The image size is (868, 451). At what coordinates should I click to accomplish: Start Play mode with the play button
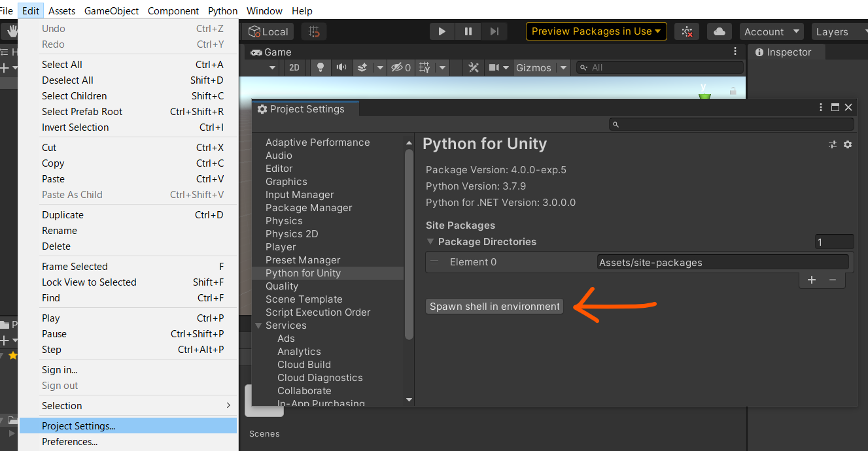click(x=442, y=31)
